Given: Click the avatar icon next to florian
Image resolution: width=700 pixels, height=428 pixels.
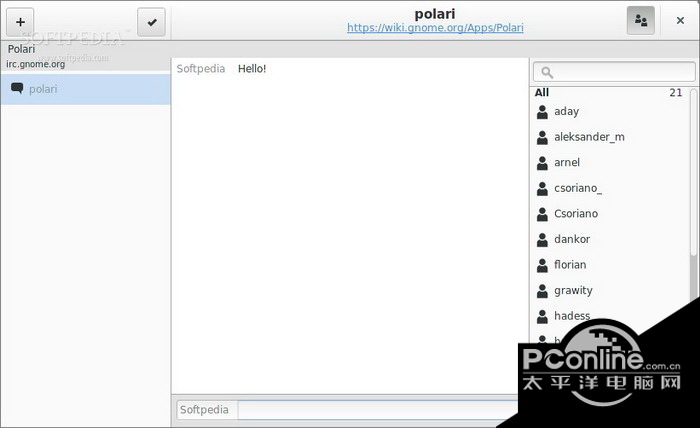Looking at the screenshot, I should (x=542, y=265).
